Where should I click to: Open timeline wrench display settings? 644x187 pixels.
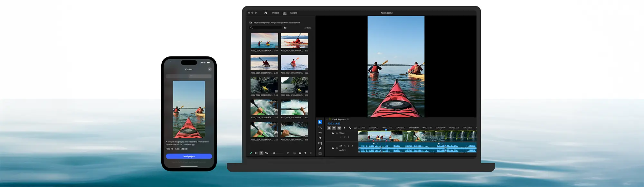click(x=350, y=128)
